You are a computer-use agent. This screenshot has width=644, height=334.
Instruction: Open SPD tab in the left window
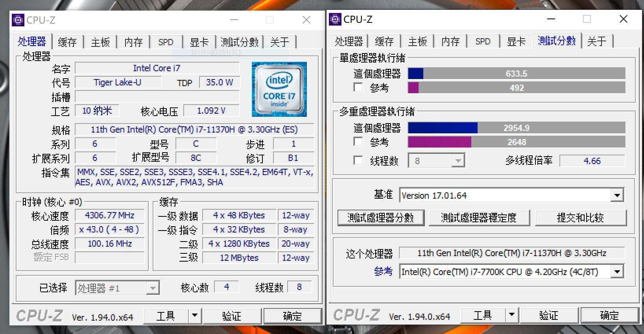pyautogui.click(x=166, y=42)
